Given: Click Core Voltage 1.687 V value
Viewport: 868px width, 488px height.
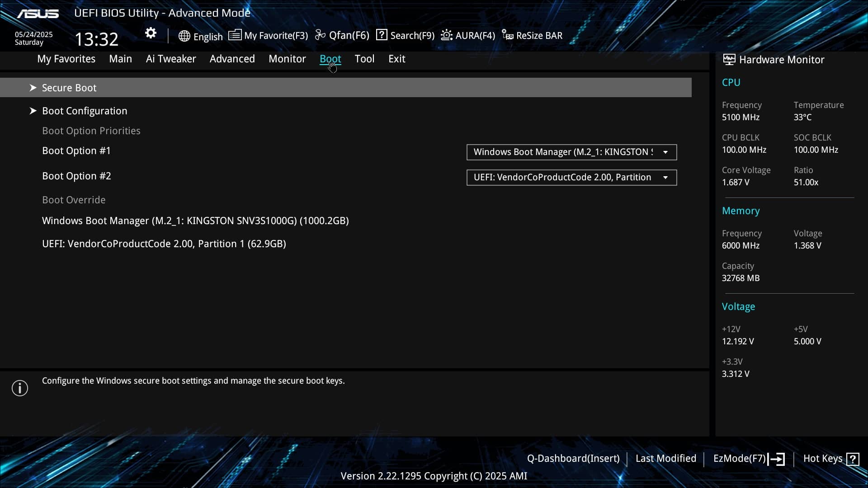Looking at the screenshot, I should 736,182.
